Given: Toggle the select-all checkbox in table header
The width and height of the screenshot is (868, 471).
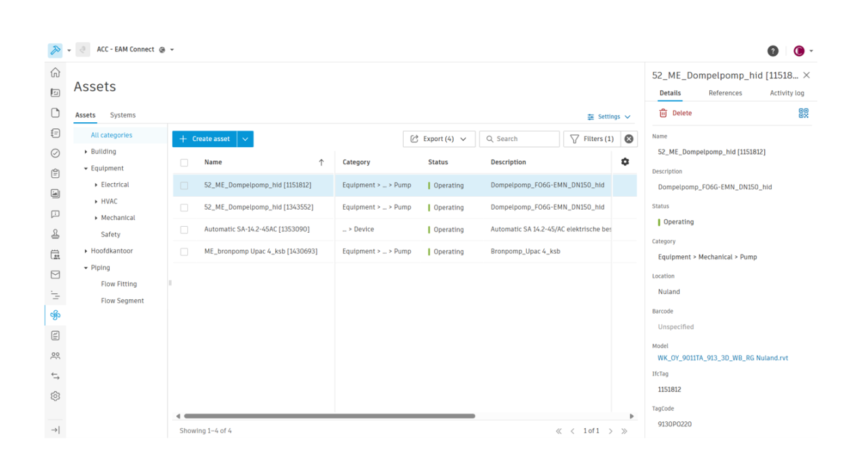Looking at the screenshot, I should (184, 163).
